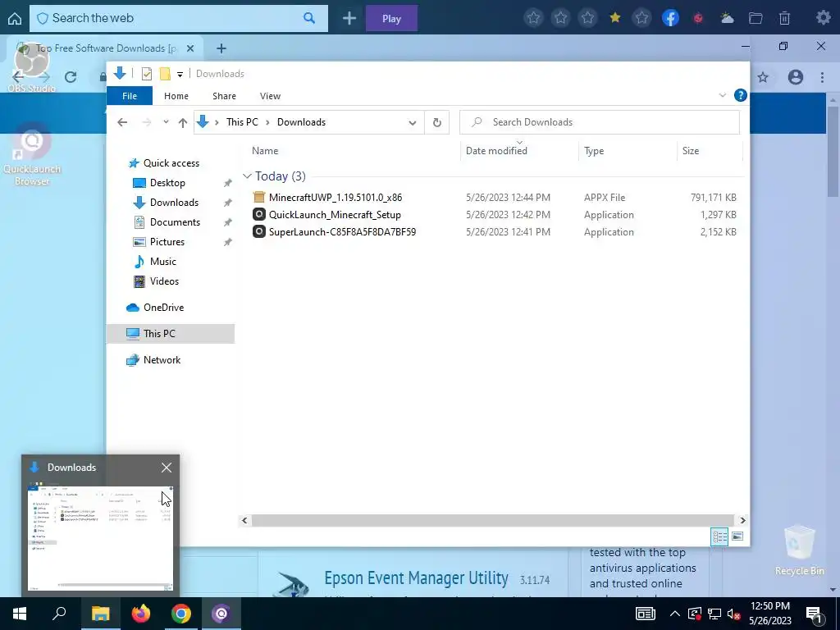840x630 pixels.
Task: Close the Top Free Software Downloads tab
Action: pos(190,48)
